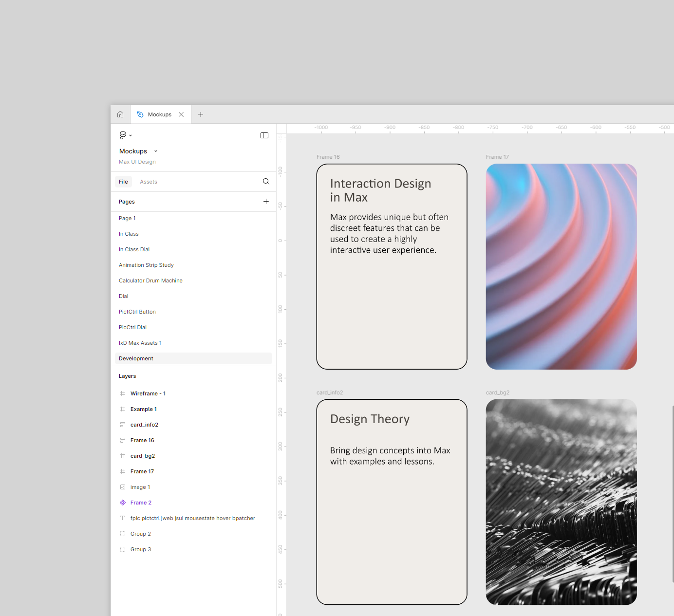Expand the Mockups file name dropdown
Screen dimensions: 674x616
(x=156, y=151)
